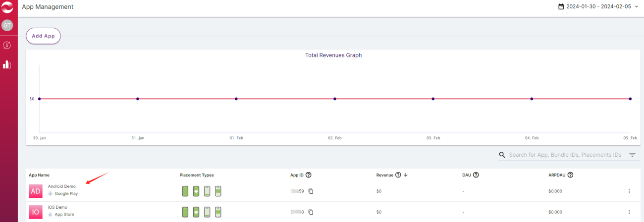Open the bar chart reports icon

(7, 65)
